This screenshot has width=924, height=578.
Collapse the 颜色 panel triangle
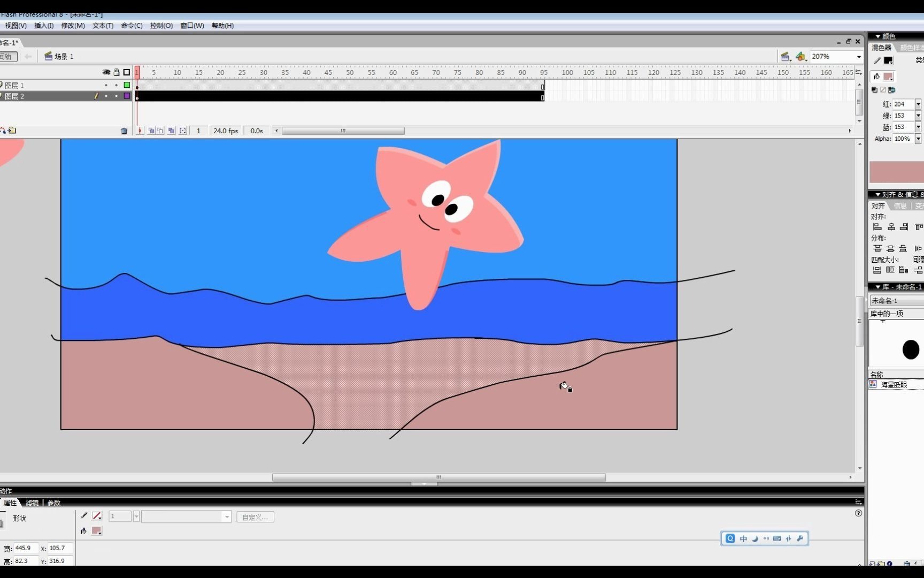(877, 36)
